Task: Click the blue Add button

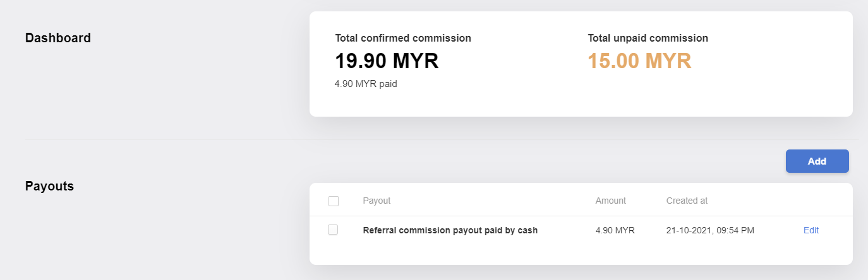Action: (817, 161)
